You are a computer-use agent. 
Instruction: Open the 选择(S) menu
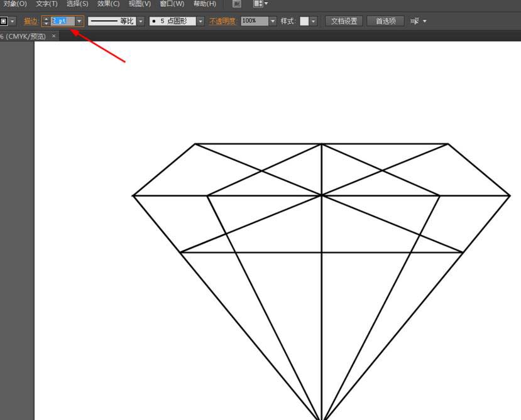[x=77, y=4]
